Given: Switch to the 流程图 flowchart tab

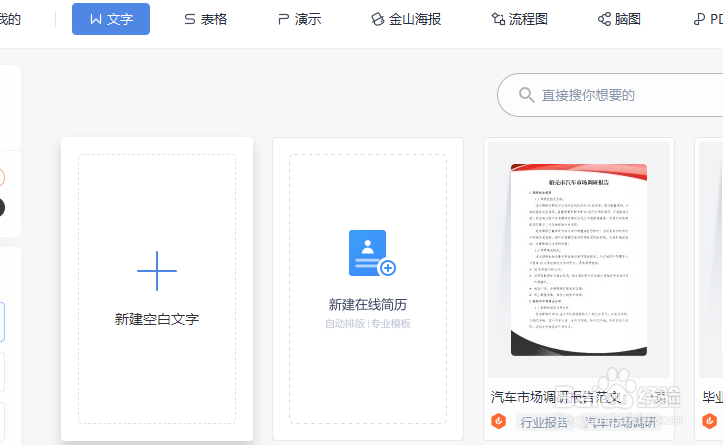Looking at the screenshot, I should coord(520,19).
